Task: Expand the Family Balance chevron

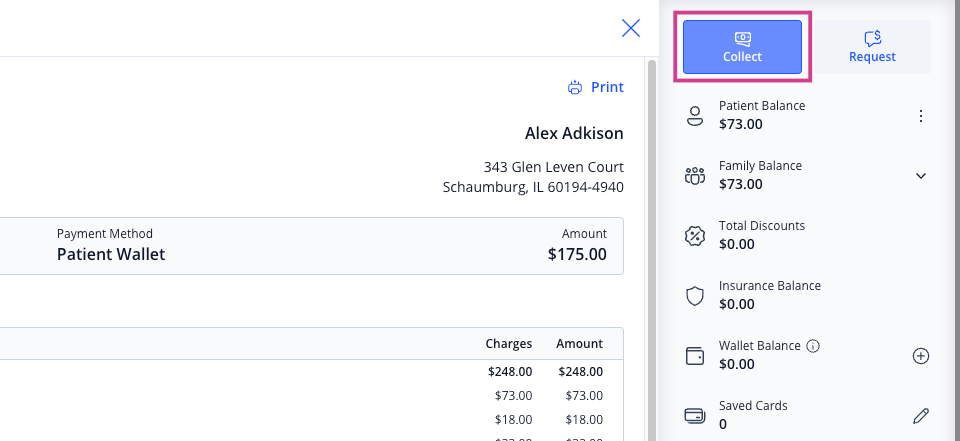Action: [x=921, y=176]
